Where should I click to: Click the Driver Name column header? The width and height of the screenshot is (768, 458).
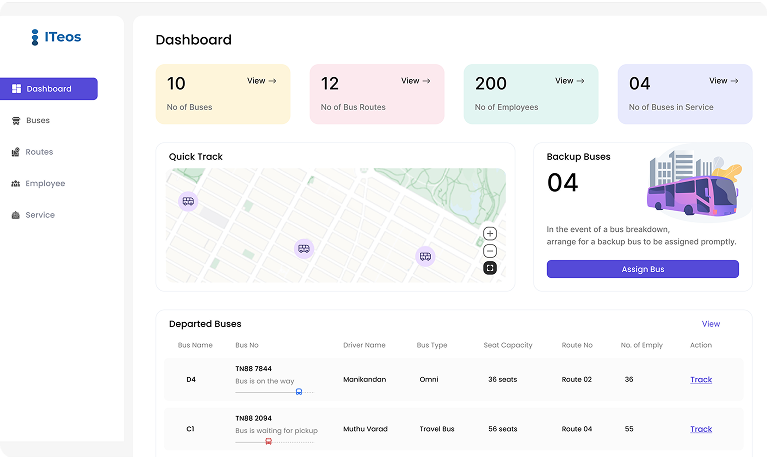pos(364,345)
